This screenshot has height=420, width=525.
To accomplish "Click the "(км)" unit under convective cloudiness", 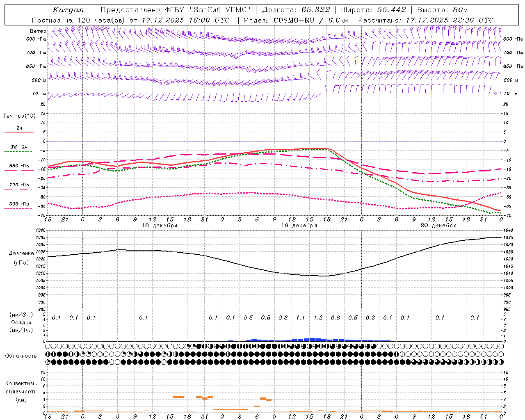I will click(x=21, y=399).
